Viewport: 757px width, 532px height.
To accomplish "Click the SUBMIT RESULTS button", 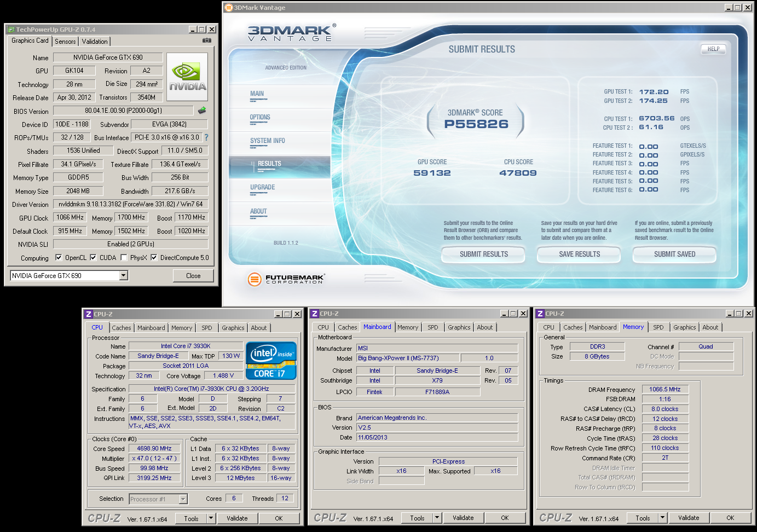I will tap(484, 255).
